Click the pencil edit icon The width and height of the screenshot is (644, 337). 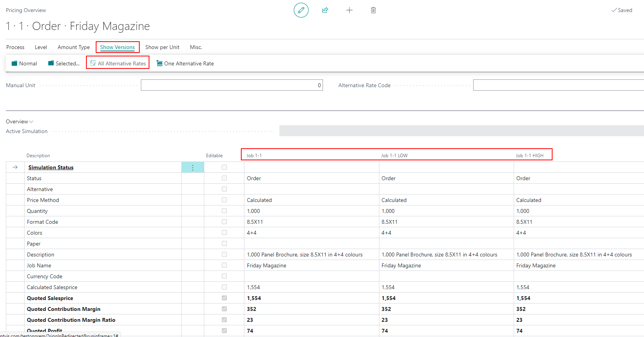301,10
